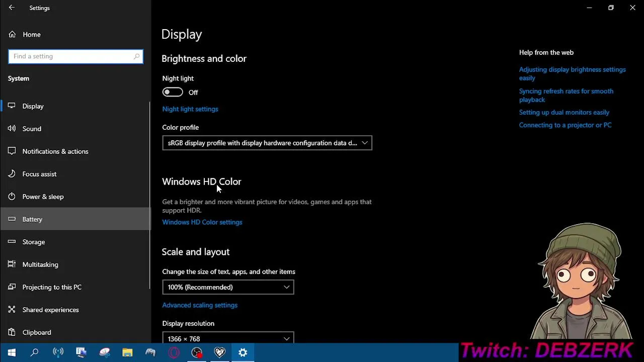This screenshot has height=362, width=644.
Task: Open Home in Settings sidebar
Action: (75, 35)
